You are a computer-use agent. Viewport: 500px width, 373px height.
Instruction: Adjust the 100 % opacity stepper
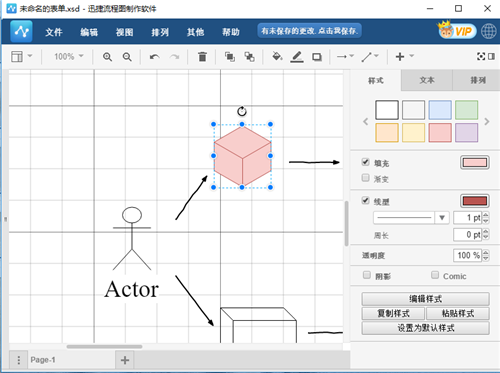coord(486,255)
